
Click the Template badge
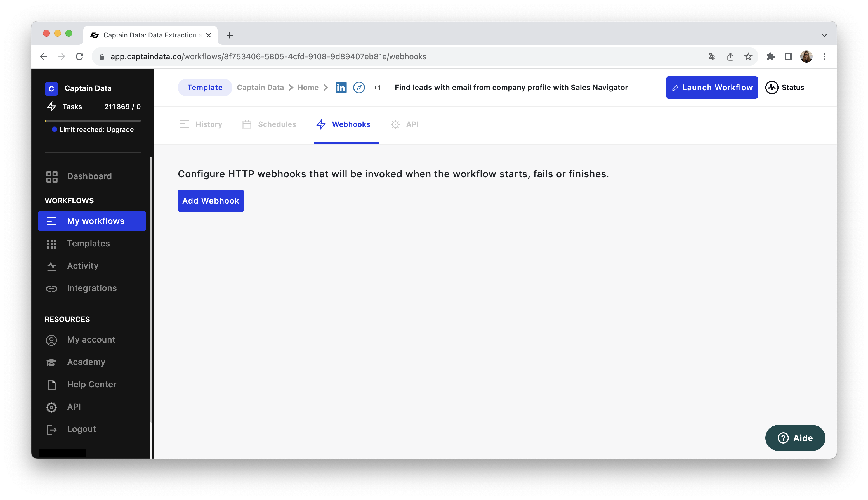[205, 88]
